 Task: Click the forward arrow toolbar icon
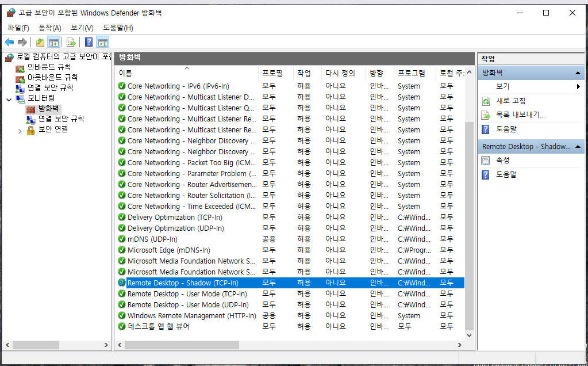click(22, 43)
